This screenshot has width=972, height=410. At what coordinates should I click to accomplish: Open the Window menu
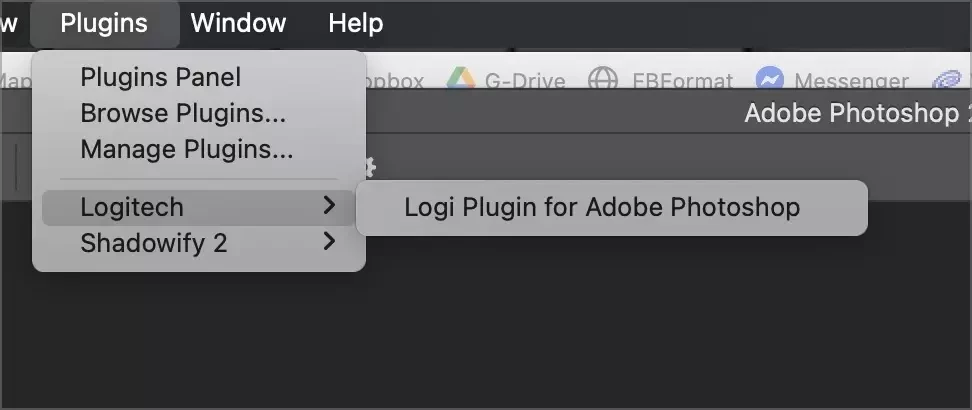238,24
